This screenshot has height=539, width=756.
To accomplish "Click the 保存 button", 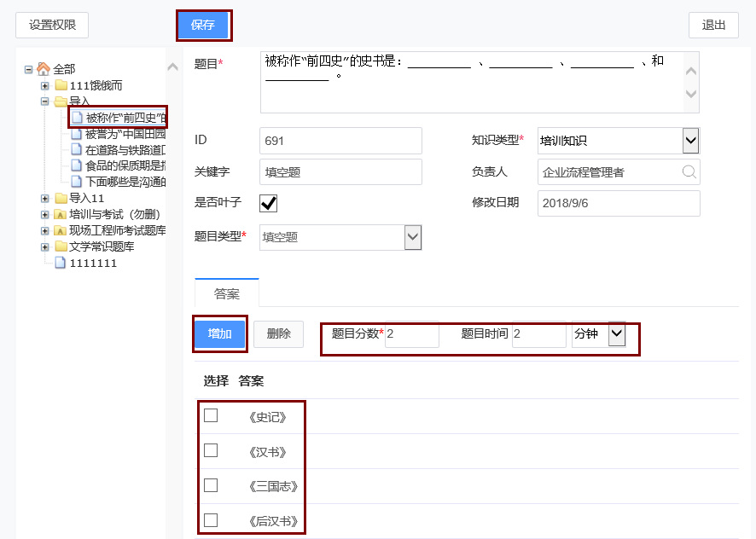I will click(x=203, y=26).
